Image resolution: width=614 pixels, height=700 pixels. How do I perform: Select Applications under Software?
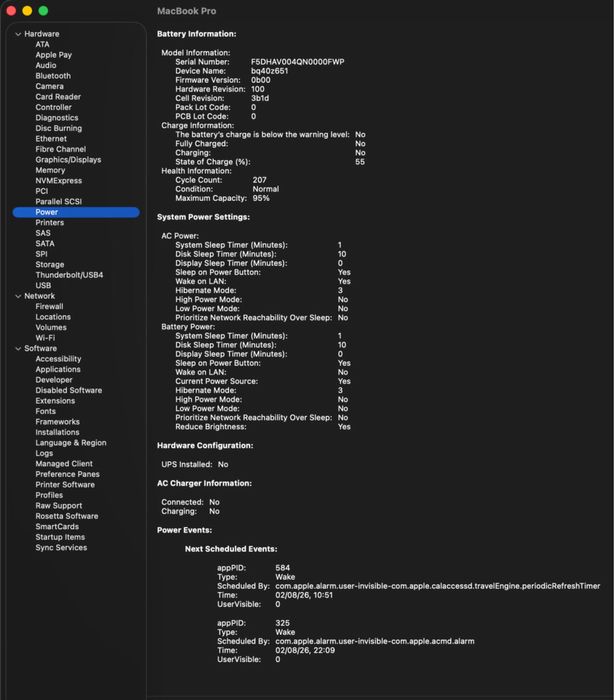[58, 369]
